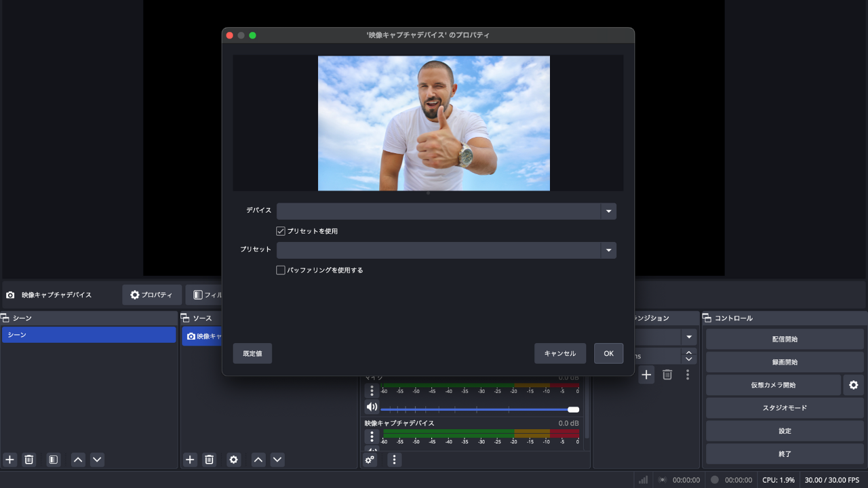Click the recording status dot in status bar
Image resolution: width=868 pixels, height=488 pixels.
[714, 480]
